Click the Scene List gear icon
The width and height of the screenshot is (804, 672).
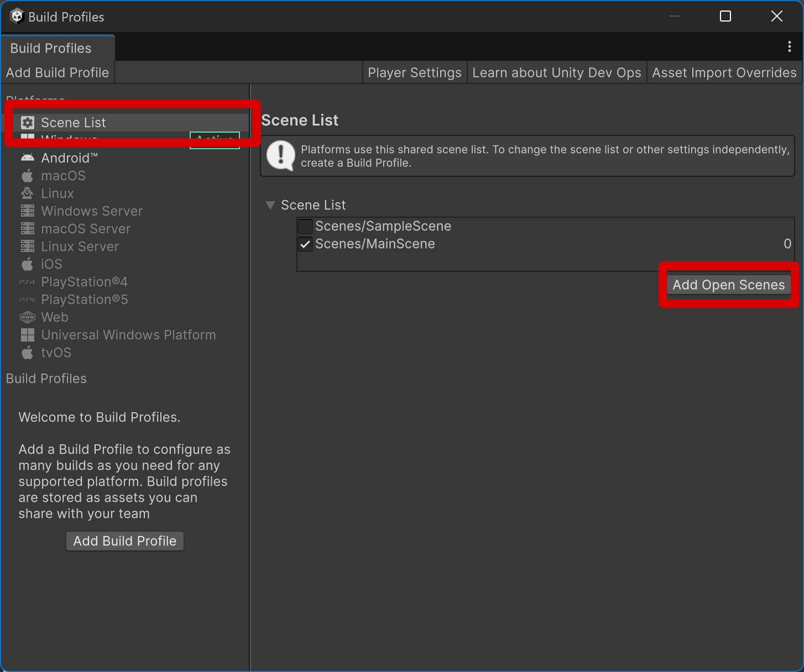pos(28,123)
